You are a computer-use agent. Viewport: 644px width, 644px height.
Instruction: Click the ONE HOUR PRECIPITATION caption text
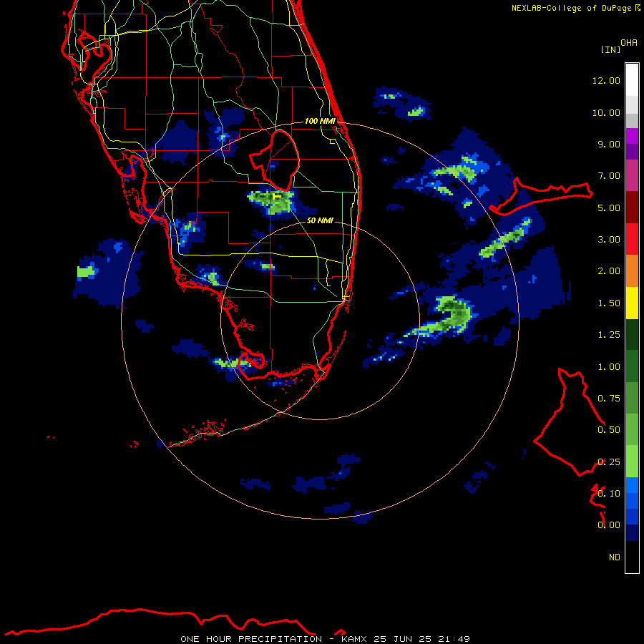(x=251, y=639)
